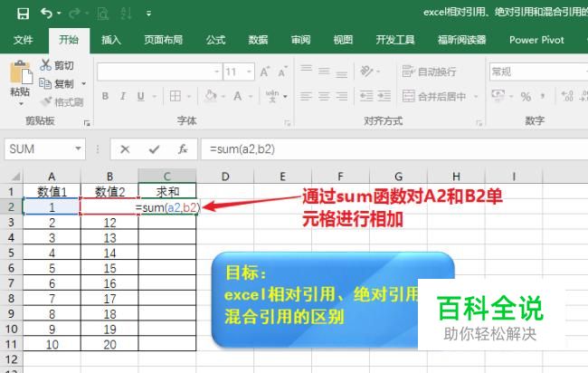Image resolution: width=588 pixels, height=373 pixels.
Task: Open the 字体 group dialog launcher
Action: (x=288, y=123)
